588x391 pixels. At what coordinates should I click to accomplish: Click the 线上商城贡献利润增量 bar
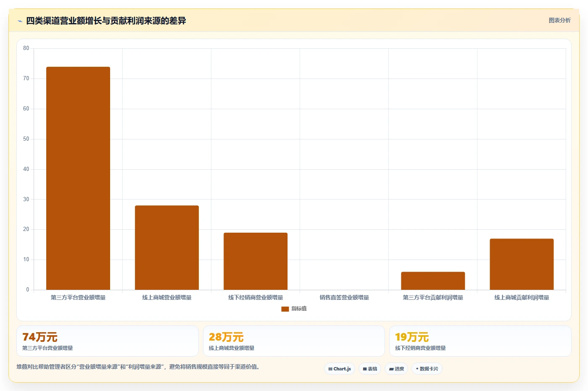(x=522, y=264)
